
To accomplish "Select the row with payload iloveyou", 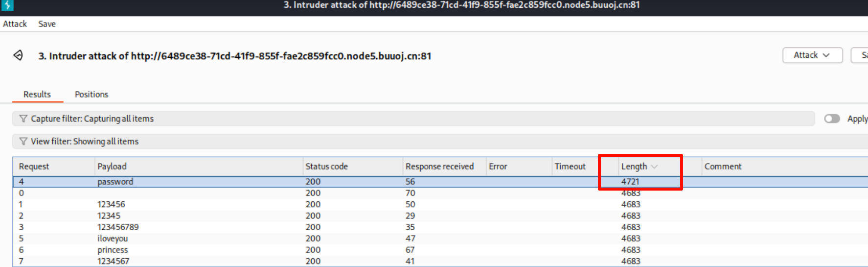I will click(x=113, y=239).
